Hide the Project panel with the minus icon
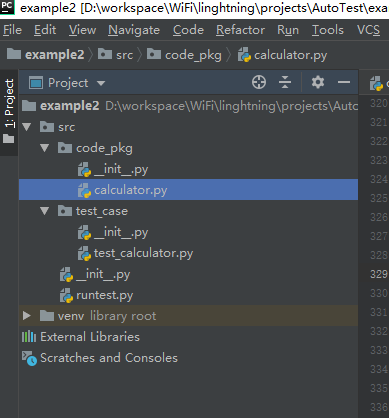Viewport: 389px width, 418px height. click(x=344, y=82)
